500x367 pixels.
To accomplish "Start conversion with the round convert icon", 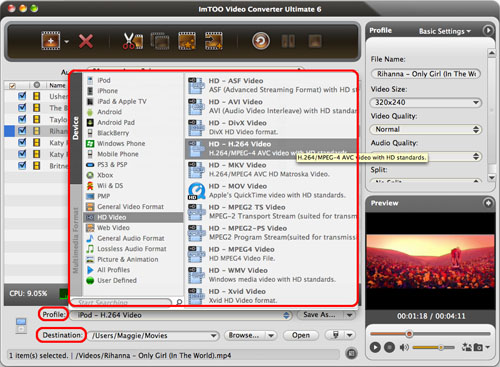I will coord(261,41).
